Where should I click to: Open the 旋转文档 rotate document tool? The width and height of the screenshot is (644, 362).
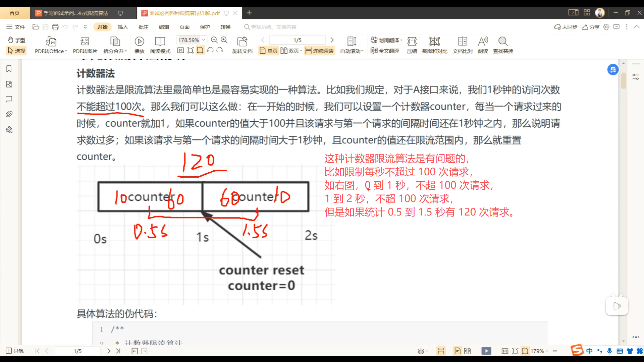pos(242,42)
